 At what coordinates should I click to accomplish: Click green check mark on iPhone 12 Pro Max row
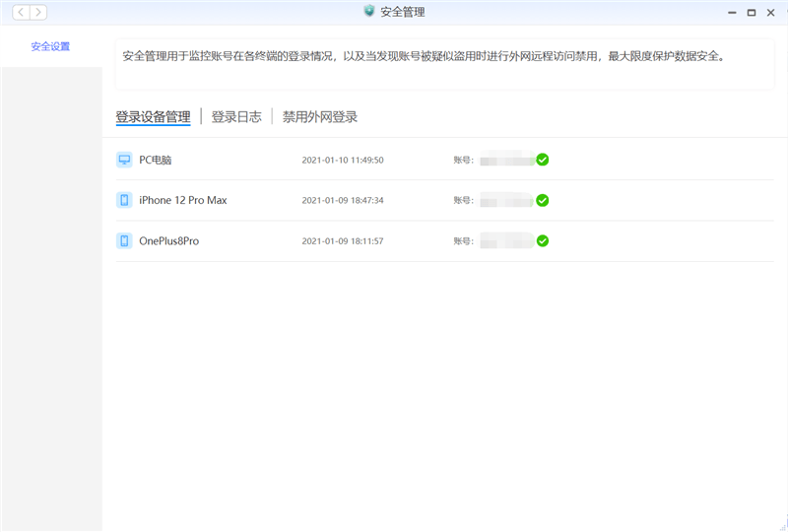543,200
